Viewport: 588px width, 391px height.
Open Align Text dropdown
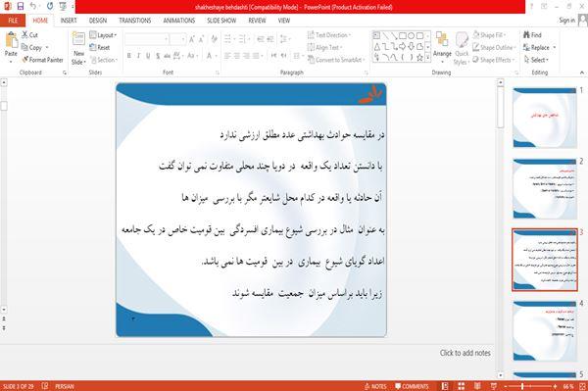point(324,47)
